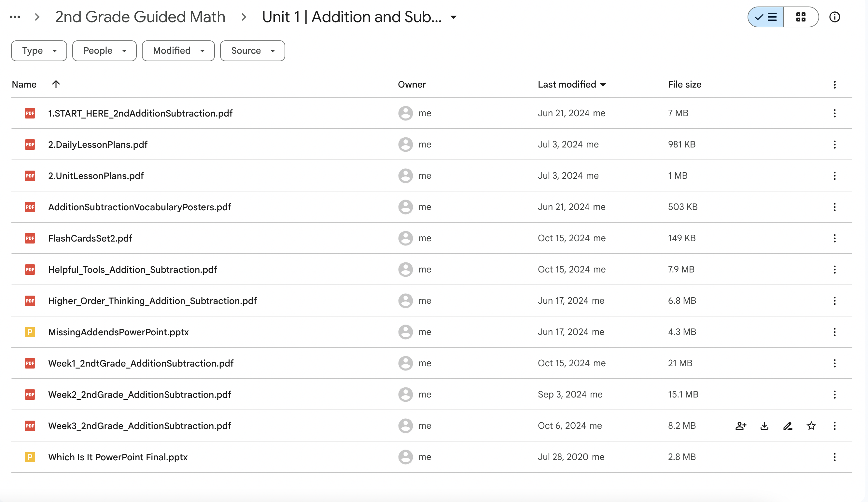Open more options menu for FlashCardsSet2.pdf

tap(834, 238)
